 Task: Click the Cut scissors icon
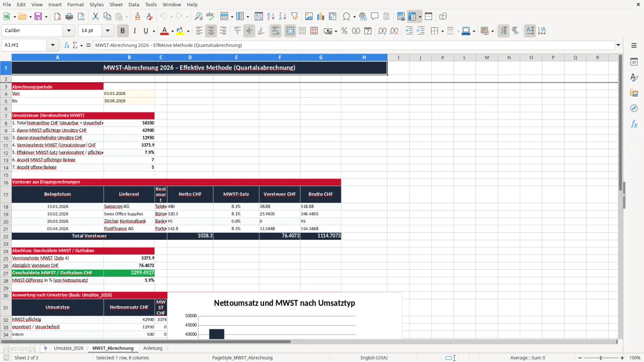[95, 17]
